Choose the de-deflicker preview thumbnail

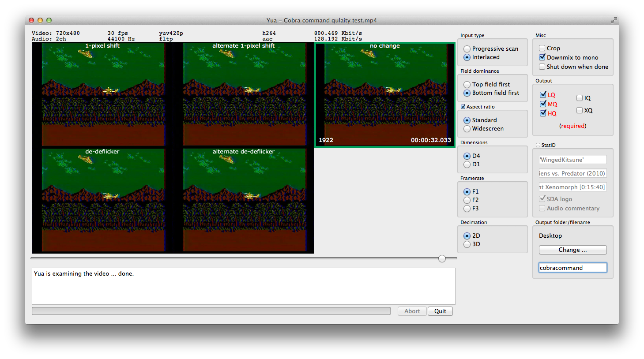point(102,201)
